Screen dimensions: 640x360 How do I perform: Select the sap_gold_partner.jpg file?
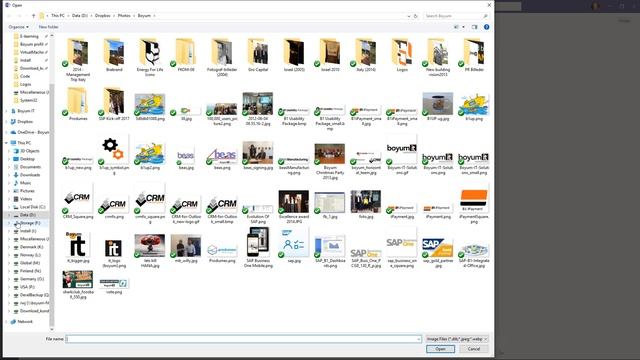[x=438, y=252]
